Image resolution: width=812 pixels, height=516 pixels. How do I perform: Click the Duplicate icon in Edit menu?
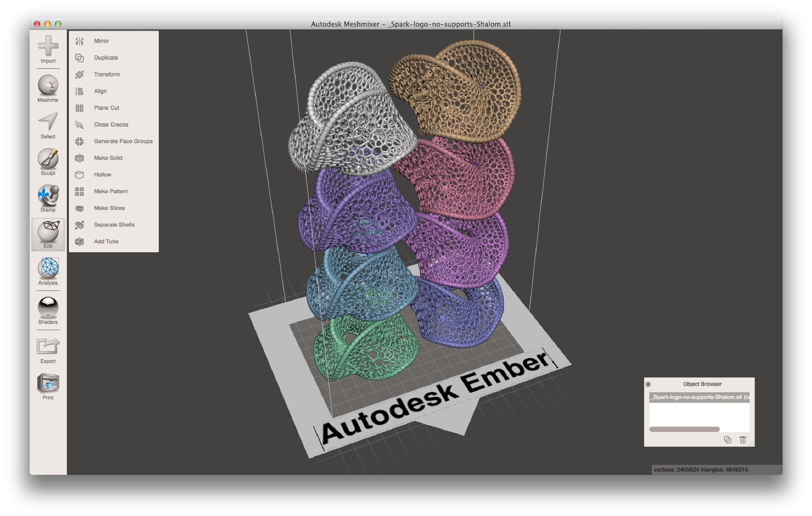[x=79, y=58]
